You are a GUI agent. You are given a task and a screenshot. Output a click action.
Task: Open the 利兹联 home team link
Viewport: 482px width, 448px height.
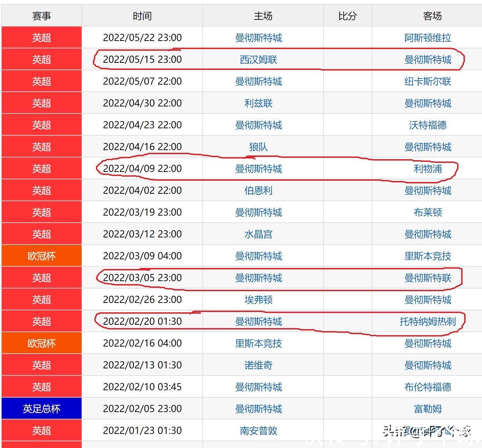(x=258, y=103)
